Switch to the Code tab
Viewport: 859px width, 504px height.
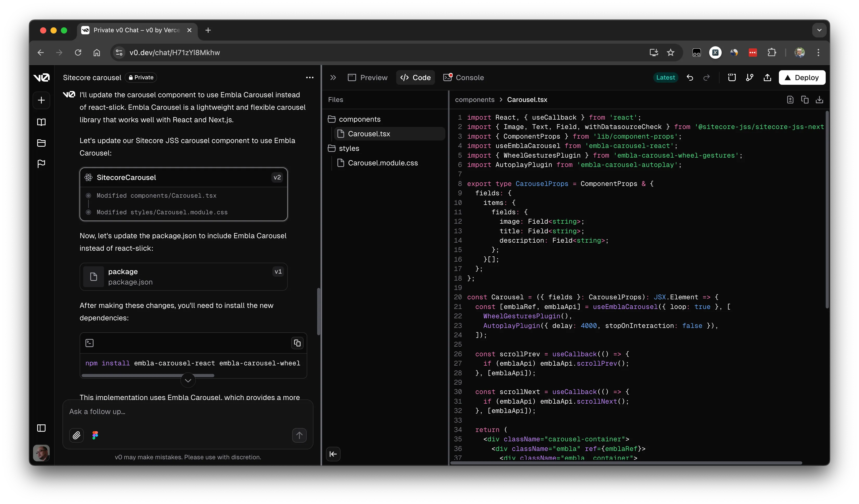415,78
